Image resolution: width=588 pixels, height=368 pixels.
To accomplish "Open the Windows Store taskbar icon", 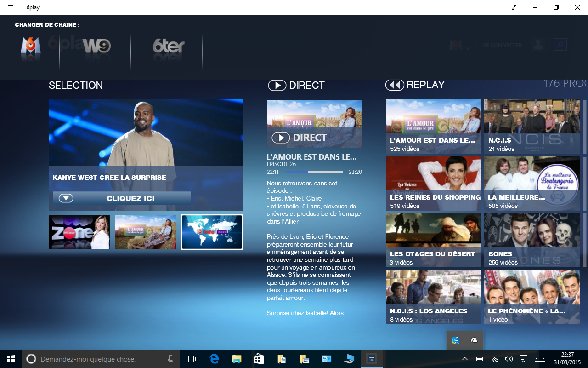I will point(259,359).
